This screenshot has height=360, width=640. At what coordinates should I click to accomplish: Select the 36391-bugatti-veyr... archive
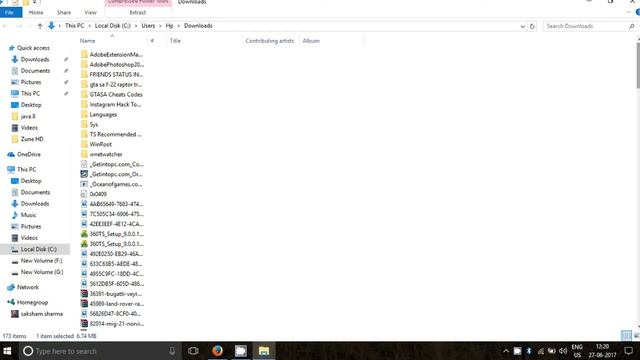click(x=116, y=294)
